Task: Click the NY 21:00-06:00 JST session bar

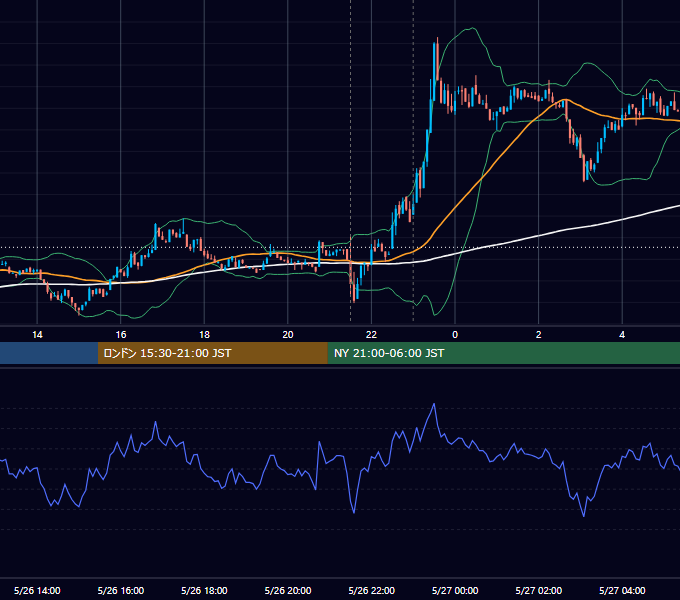Action: pos(503,353)
